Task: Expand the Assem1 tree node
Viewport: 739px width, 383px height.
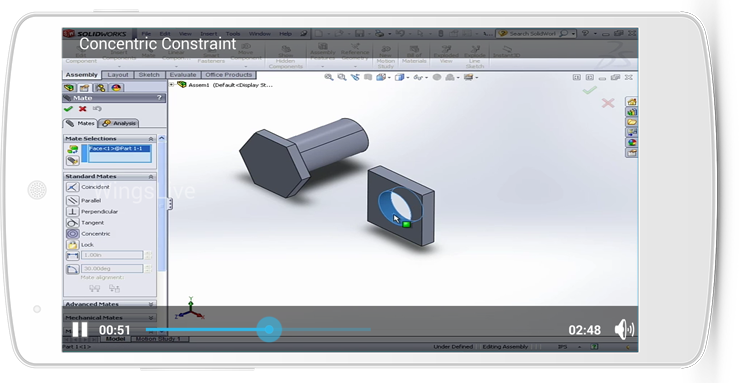Action: point(172,85)
